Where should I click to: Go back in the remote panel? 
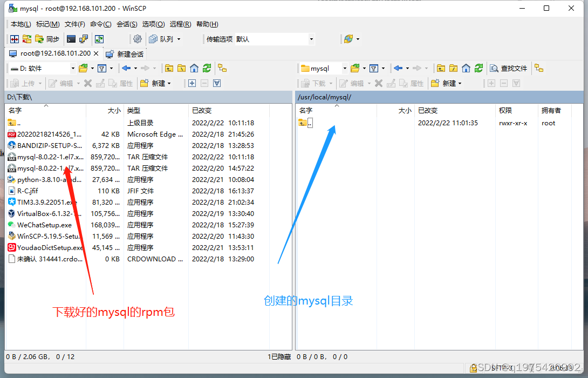pos(398,69)
